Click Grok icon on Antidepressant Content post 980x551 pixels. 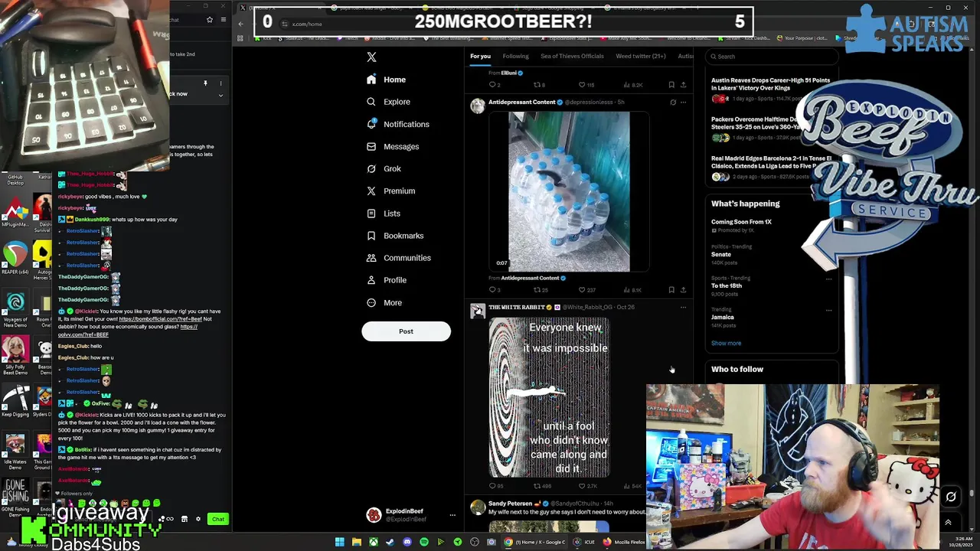pyautogui.click(x=673, y=102)
